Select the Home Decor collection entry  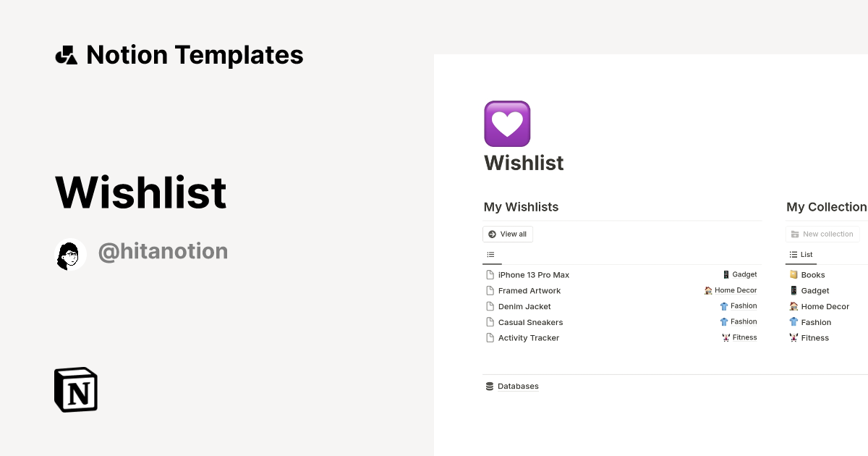[x=825, y=306]
